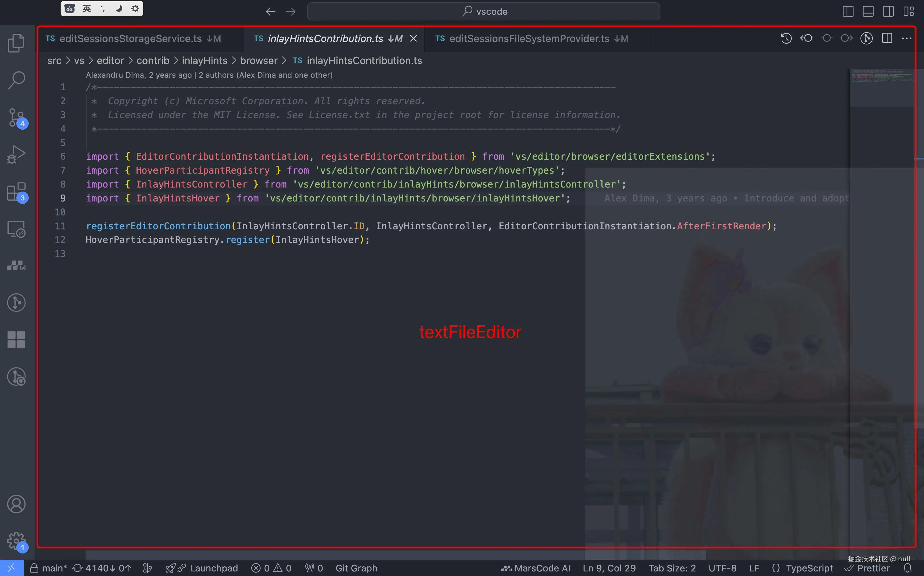Open the Extensions view icon
The image size is (924, 576).
(16, 192)
